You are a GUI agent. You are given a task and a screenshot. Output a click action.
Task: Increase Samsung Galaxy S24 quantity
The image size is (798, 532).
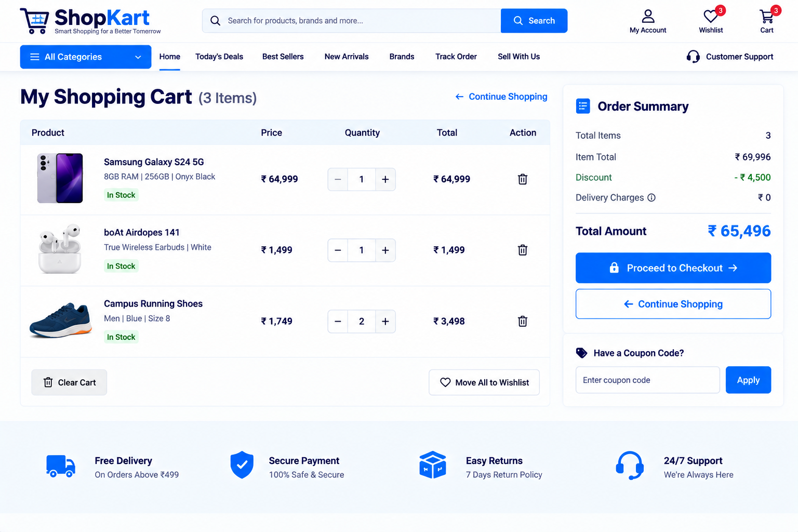[x=385, y=179]
